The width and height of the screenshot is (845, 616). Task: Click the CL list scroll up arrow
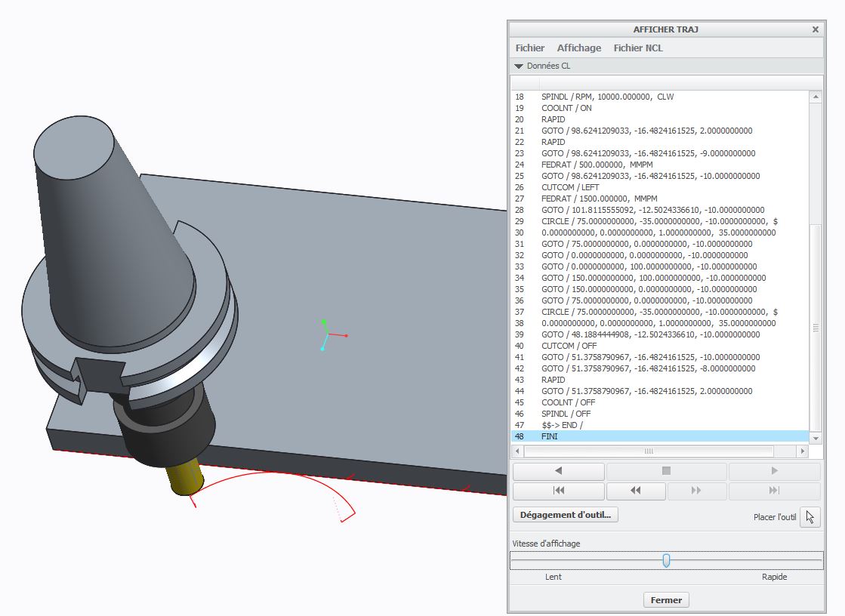(816, 97)
